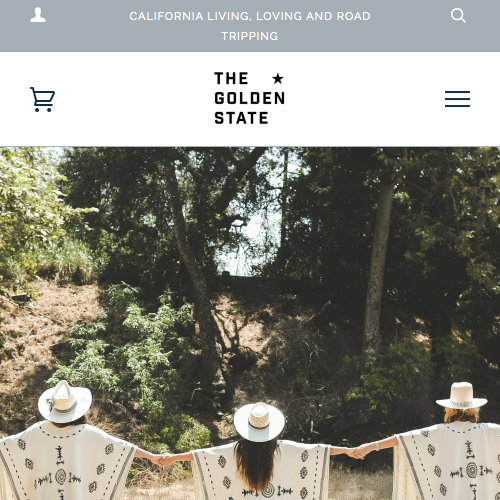Click the joined hands left of center

pos(163,460)
